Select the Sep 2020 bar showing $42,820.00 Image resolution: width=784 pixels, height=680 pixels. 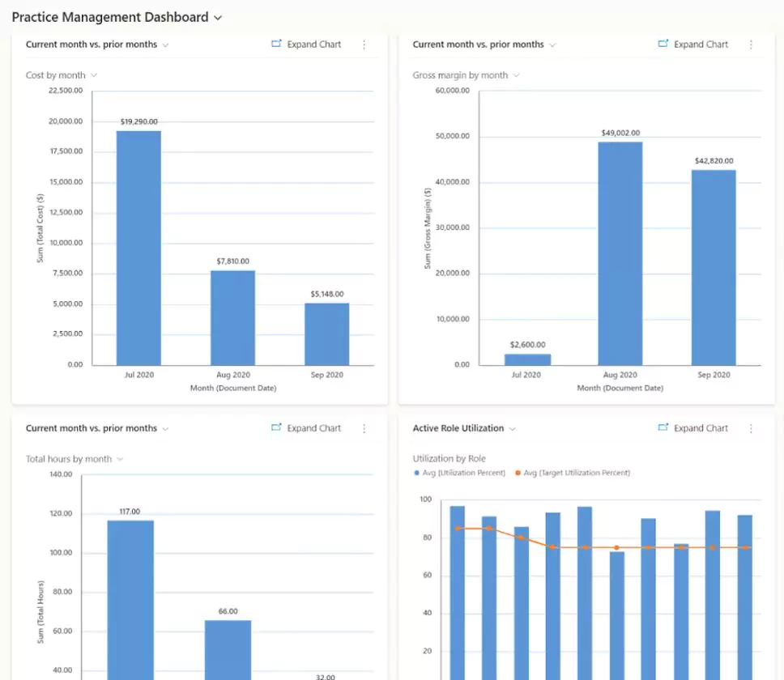pos(714,267)
